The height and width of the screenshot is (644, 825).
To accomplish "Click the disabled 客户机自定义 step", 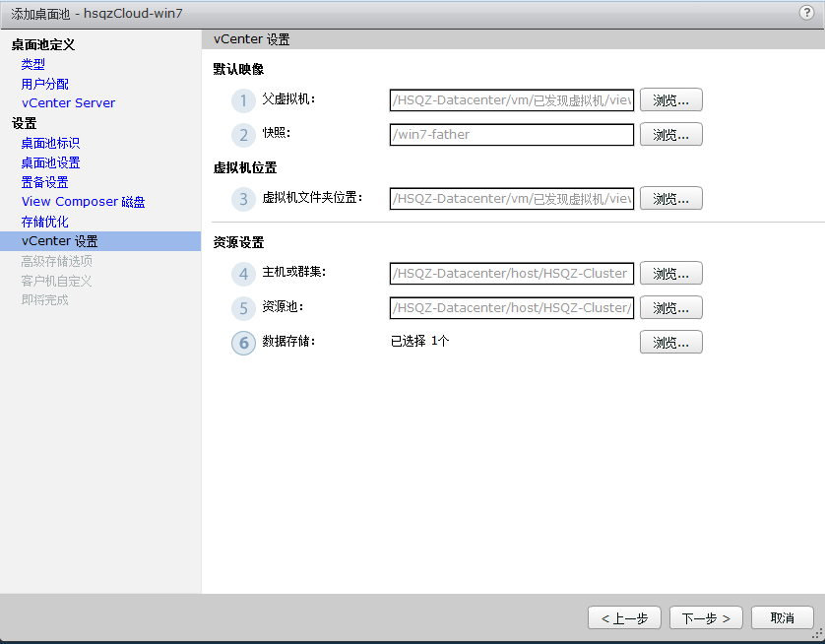I will tap(56, 281).
